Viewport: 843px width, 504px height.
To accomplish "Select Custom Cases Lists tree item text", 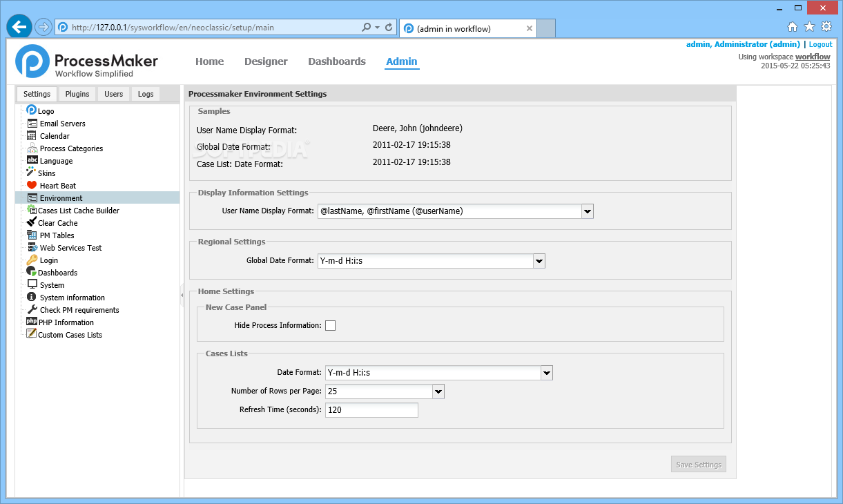I will pos(70,335).
